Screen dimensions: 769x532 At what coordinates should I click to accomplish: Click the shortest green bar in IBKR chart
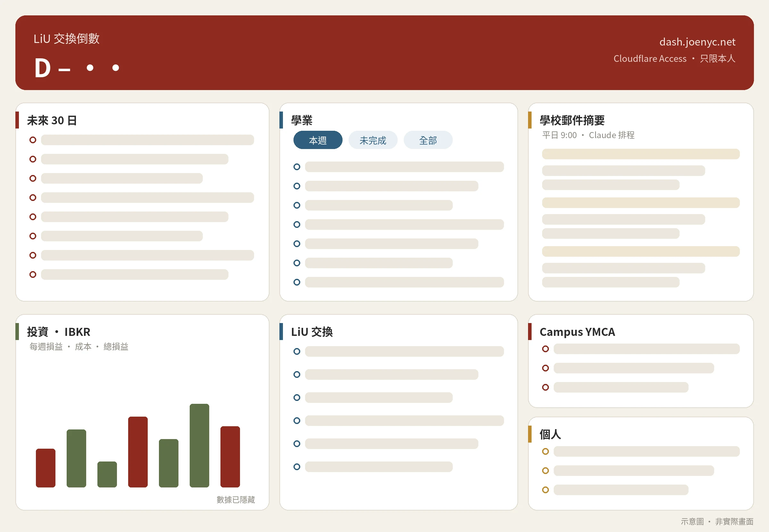point(107,474)
